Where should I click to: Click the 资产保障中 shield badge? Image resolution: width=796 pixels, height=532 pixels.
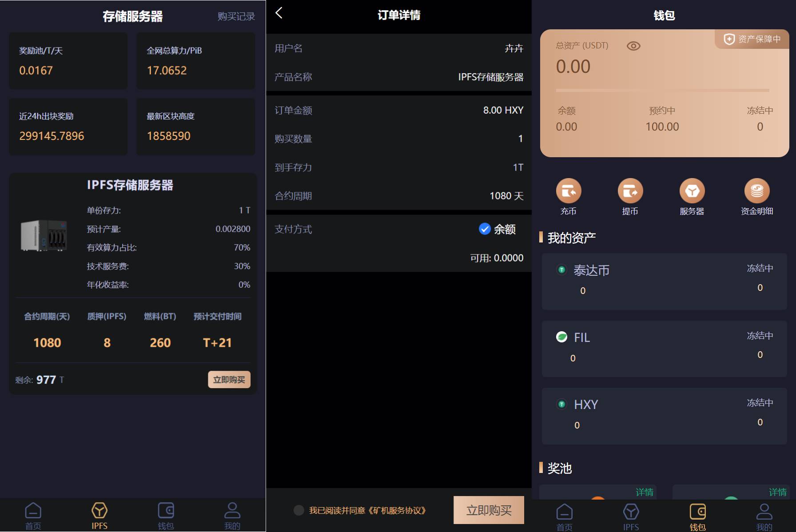752,39
